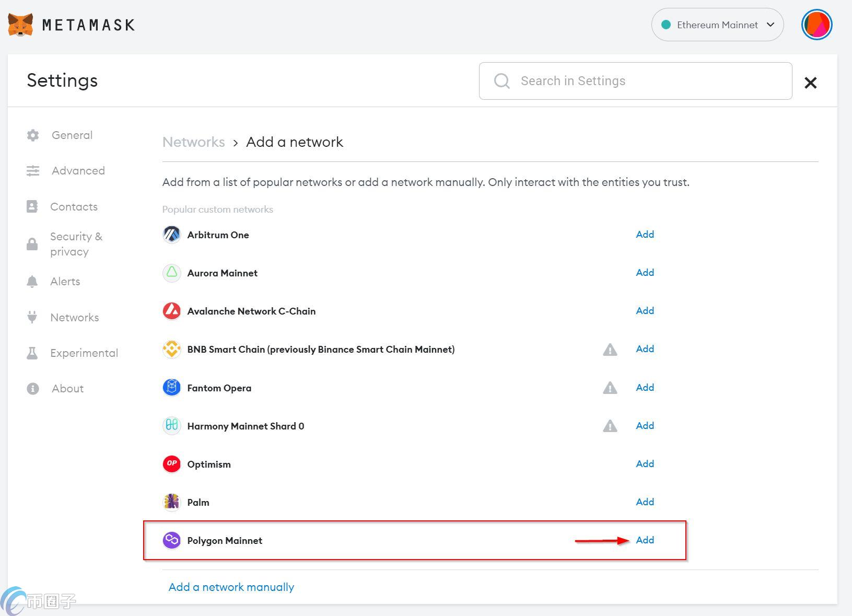Add the Fantom Opera network

pyautogui.click(x=645, y=388)
